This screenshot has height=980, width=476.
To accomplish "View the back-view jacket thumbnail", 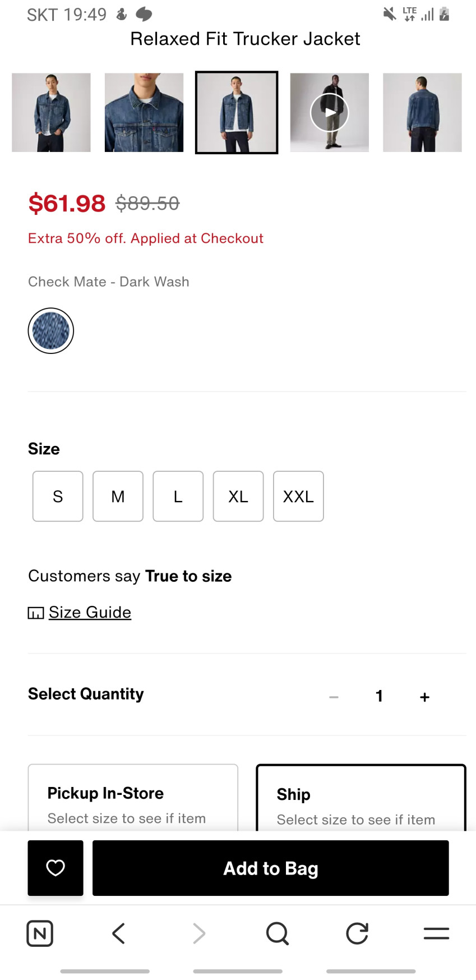I will coord(422,112).
